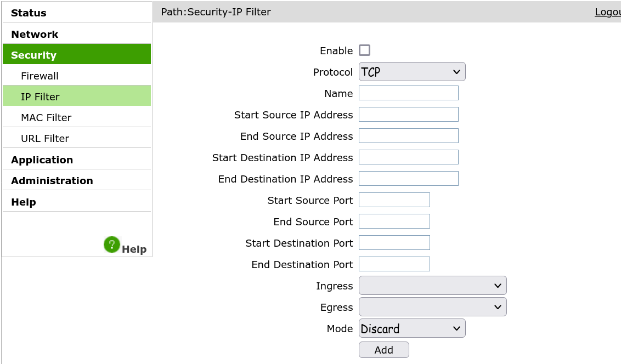Click the Add button
Screen dimensions: 621x364
click(x=384, y=350)
